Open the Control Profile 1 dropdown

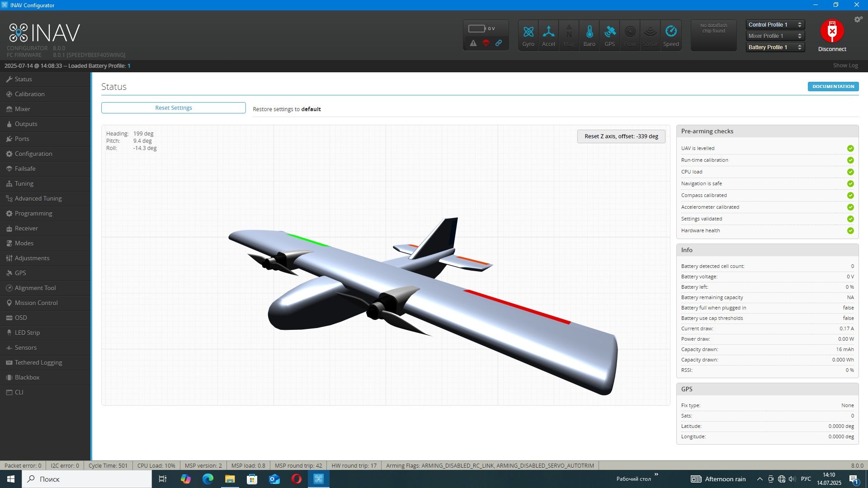tap(775, 25)
